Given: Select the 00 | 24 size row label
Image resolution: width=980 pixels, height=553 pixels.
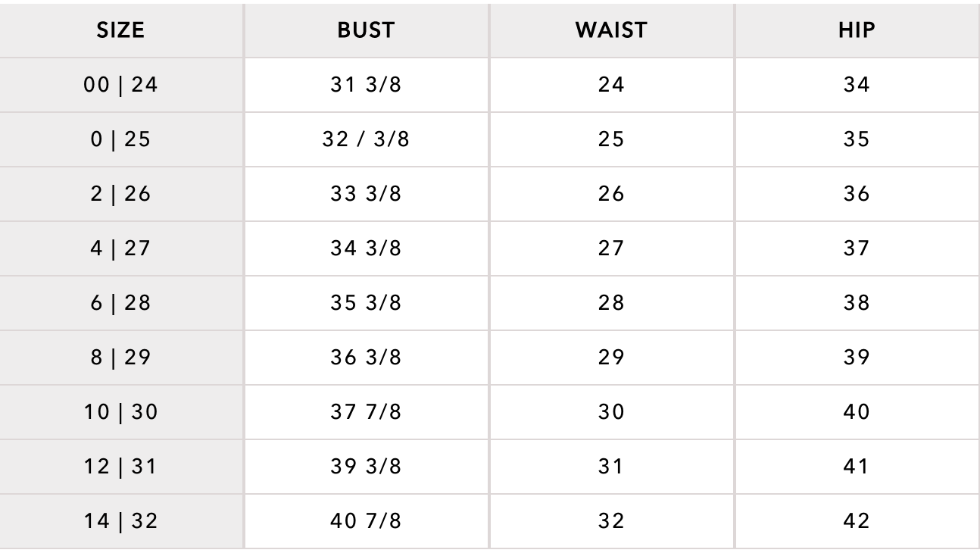Looking at the screenshot, I should pos(121,85).
